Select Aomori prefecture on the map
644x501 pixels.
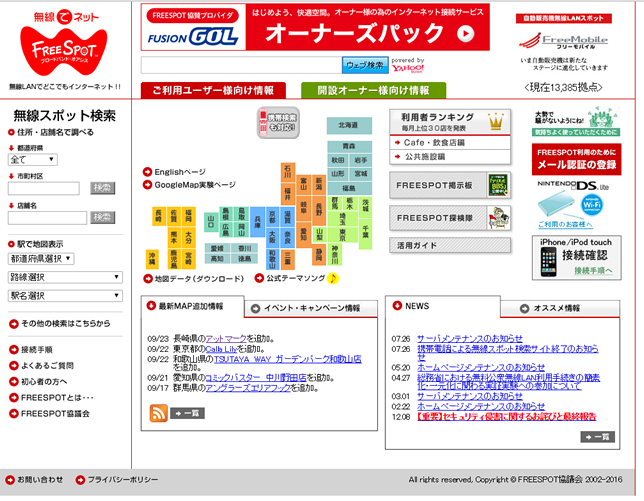349,147
